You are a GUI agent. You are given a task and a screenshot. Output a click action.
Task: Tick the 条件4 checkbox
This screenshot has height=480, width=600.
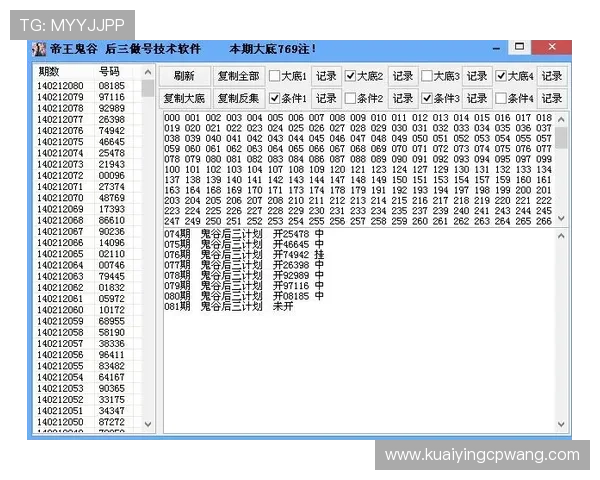point(502,98)
